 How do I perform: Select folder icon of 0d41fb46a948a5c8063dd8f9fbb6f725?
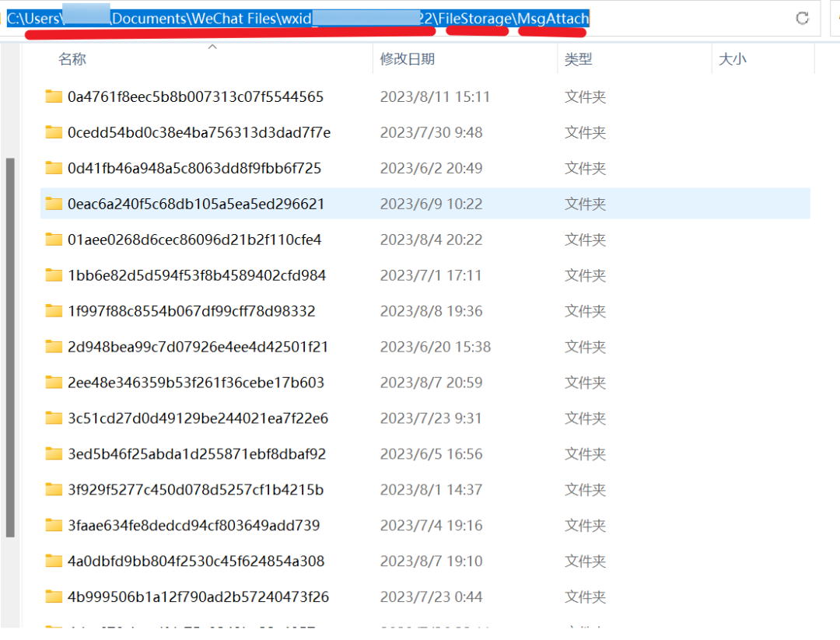click(x=54, y=168)
